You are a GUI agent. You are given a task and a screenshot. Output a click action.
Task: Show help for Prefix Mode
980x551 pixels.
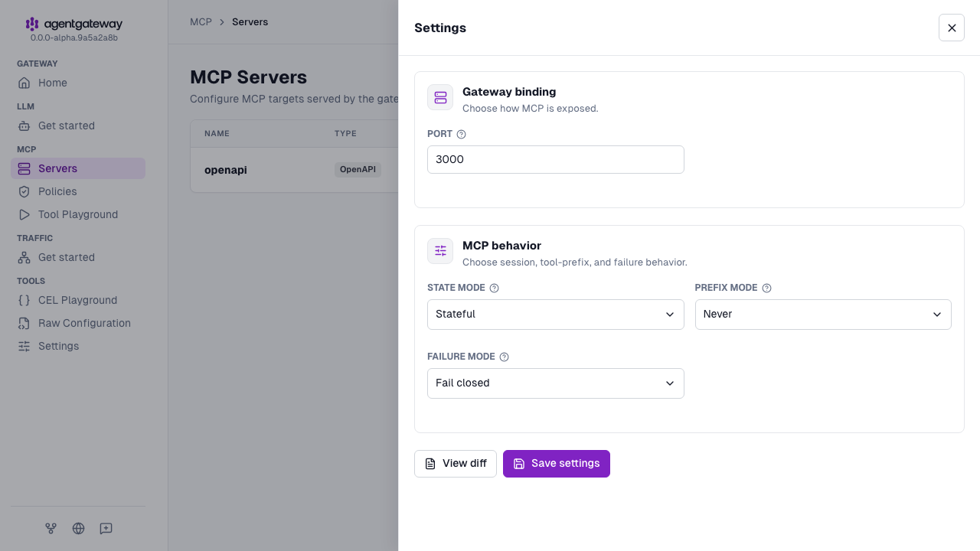point(766,288)
